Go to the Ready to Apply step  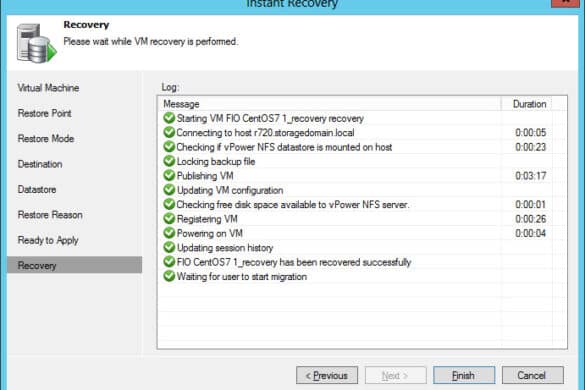(48, 240)
